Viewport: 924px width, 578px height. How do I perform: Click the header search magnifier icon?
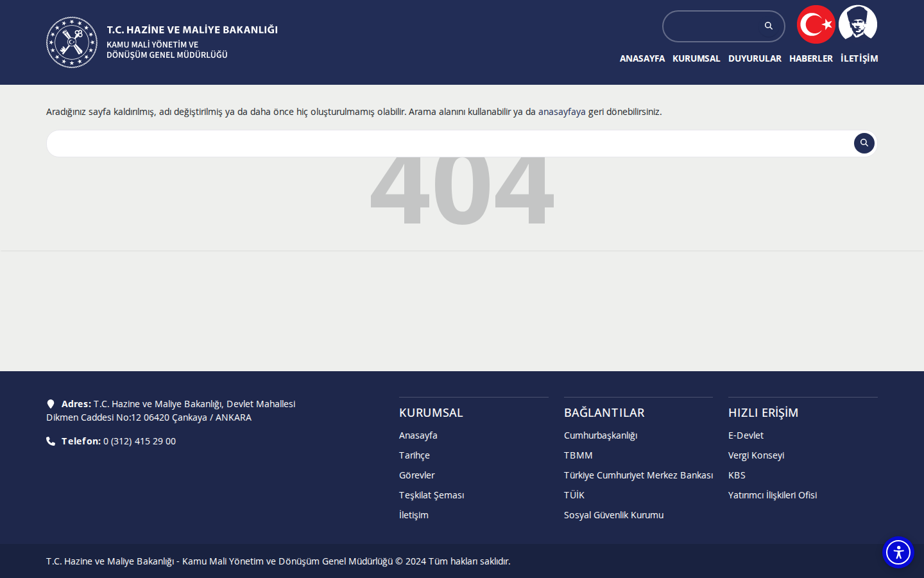[769, 26]
